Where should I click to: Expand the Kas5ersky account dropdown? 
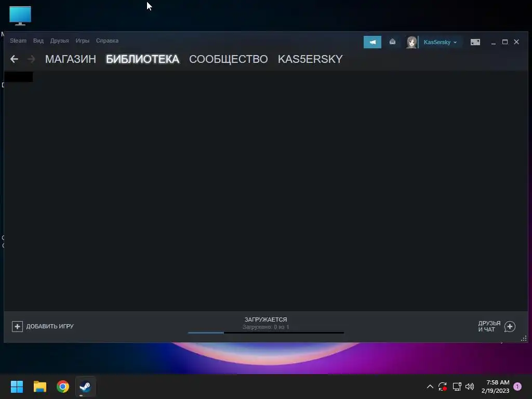(440, 42)
